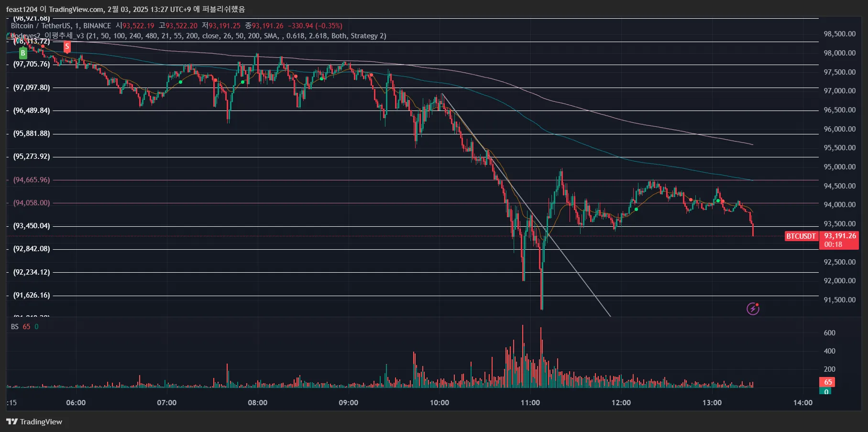
Task: Click 400 on the volume axis
Action: (x=830, y=351)
